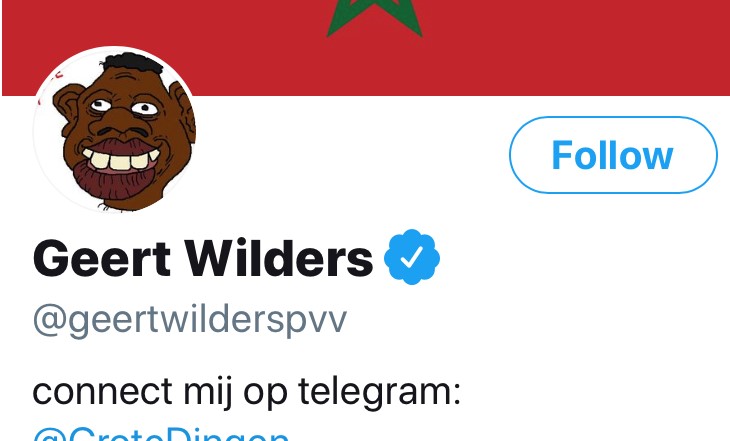This screenshot has height=441, width=730.
Task: Open the @GroteDingen mention link
Action: click(x=161, y=433)
